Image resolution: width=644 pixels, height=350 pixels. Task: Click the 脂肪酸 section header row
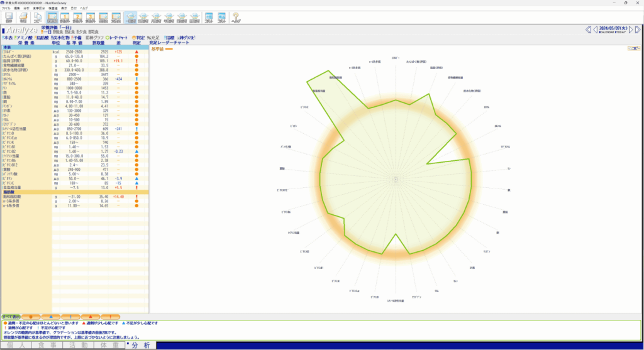click(x=75, y=192)
